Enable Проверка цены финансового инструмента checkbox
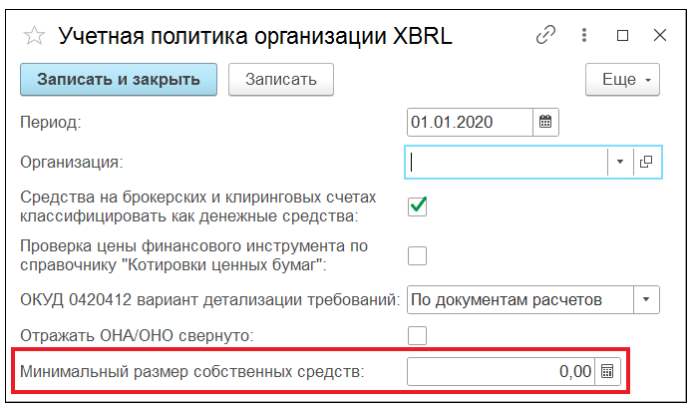The height and width of the screenshot is (408, 693). click(418, 255)
